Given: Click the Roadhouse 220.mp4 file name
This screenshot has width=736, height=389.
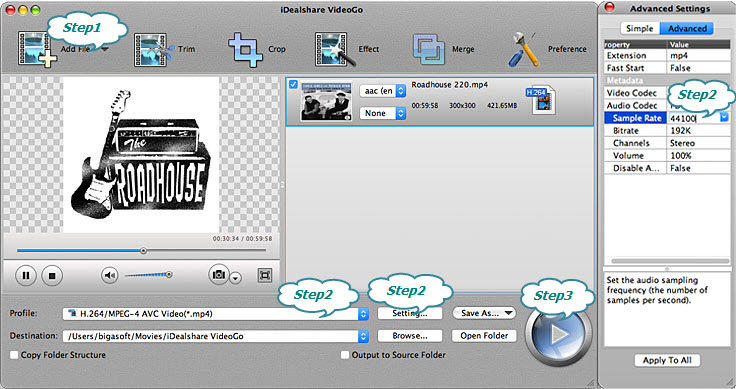Looking at the screenshot, I should tap(450, 85).
